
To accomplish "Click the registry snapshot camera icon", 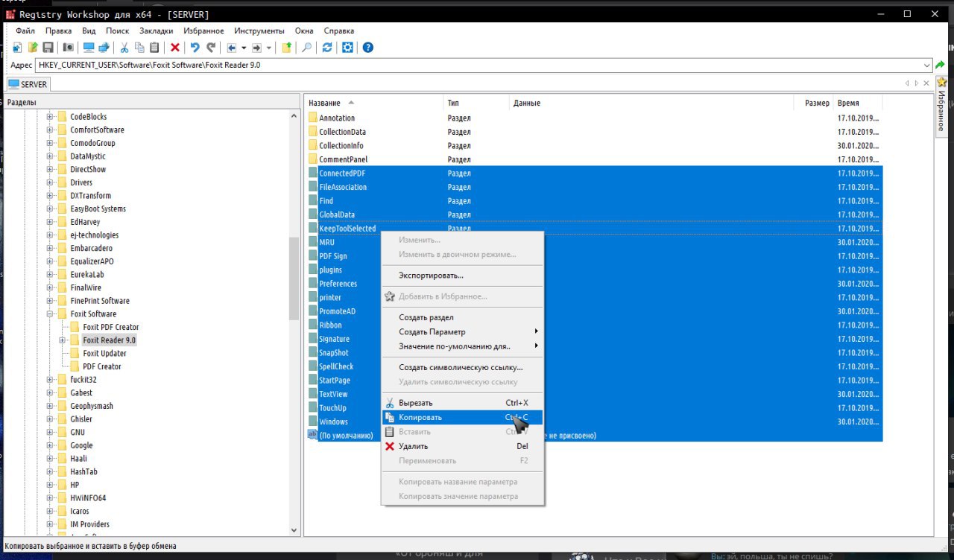I will [68, 48].
